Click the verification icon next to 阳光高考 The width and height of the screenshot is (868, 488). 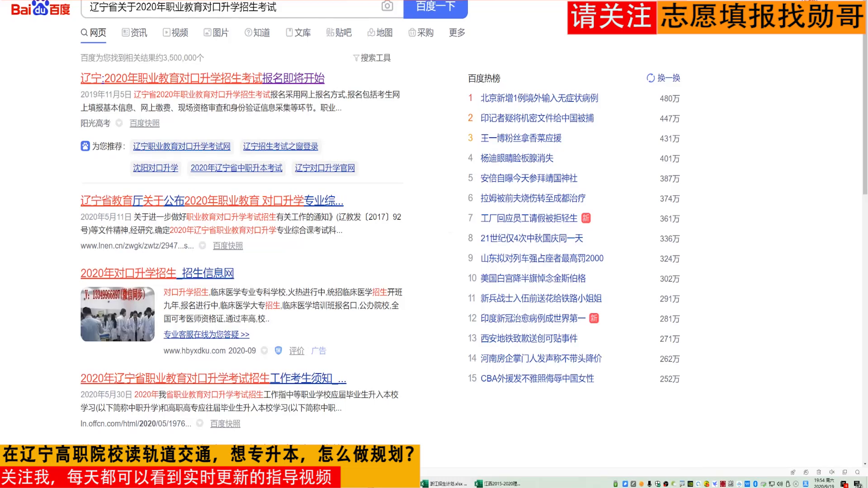click(119, 123)
